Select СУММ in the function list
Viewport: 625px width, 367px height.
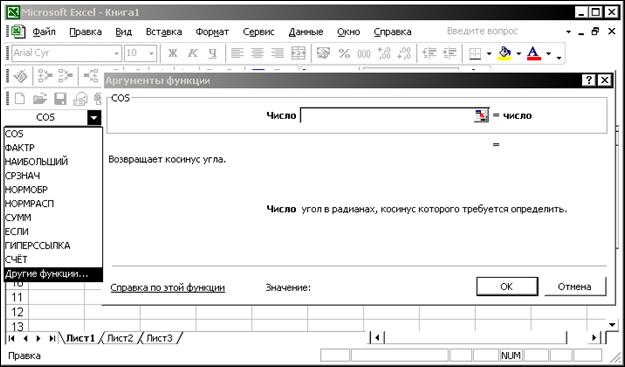tap(53, 218)
